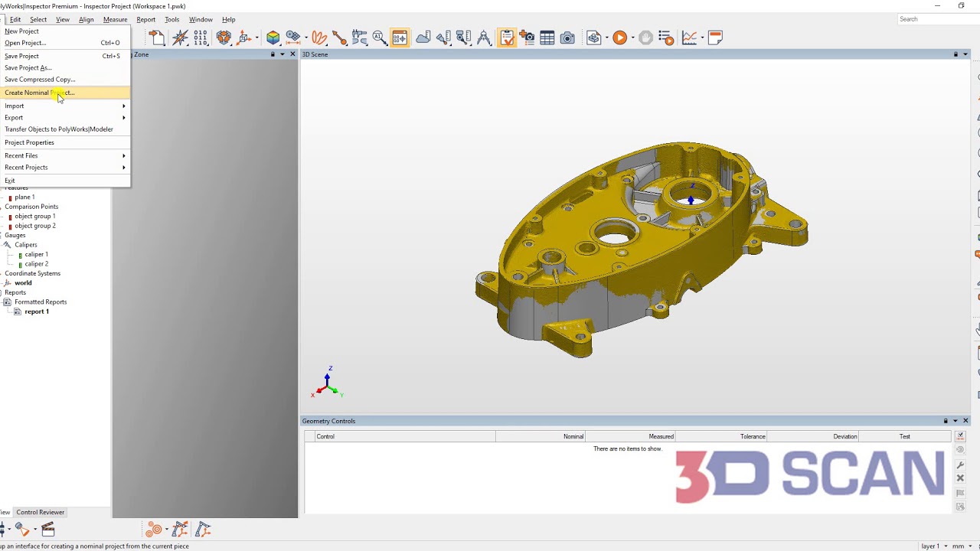Viewport: 980px width, 551px height.
Task: Select the compass angle gauge toolbar icon
Action: click(484, 37)
